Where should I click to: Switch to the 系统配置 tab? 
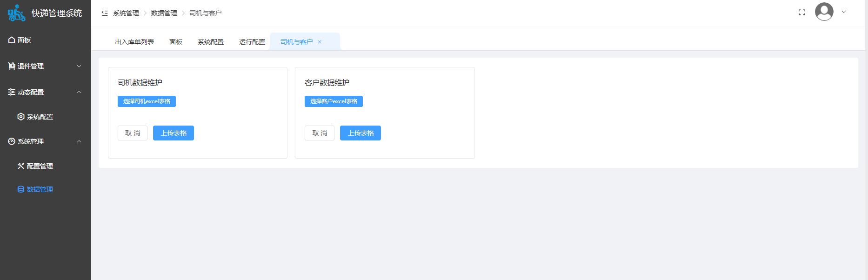pyautogui.click(x=210, y=42)
